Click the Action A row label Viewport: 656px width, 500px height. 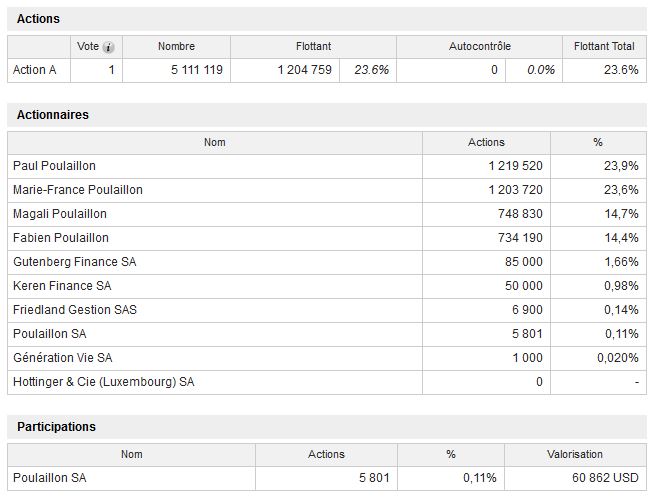[34, 70]
